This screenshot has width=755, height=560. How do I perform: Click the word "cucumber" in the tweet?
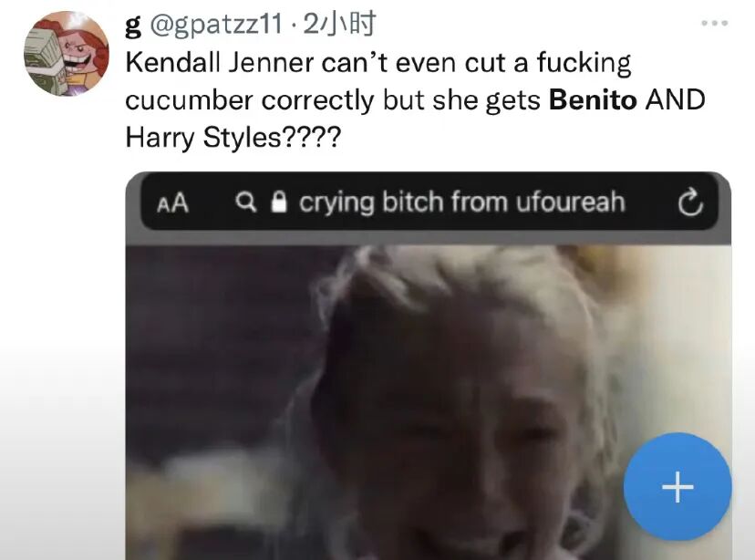click(x=189, y=100)
